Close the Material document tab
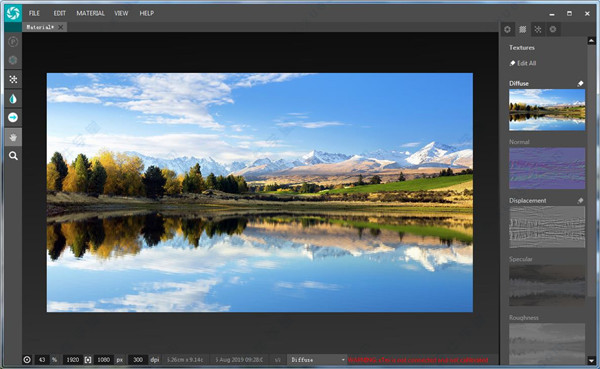Image resolution: width=600 pixels, height=369 pixels. point(60,27)
